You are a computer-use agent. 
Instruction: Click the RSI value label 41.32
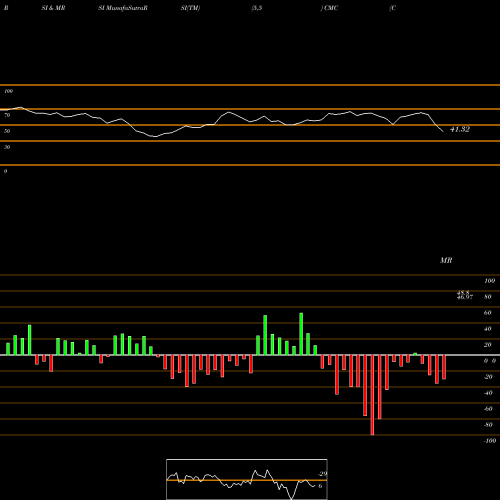point(460,129)
